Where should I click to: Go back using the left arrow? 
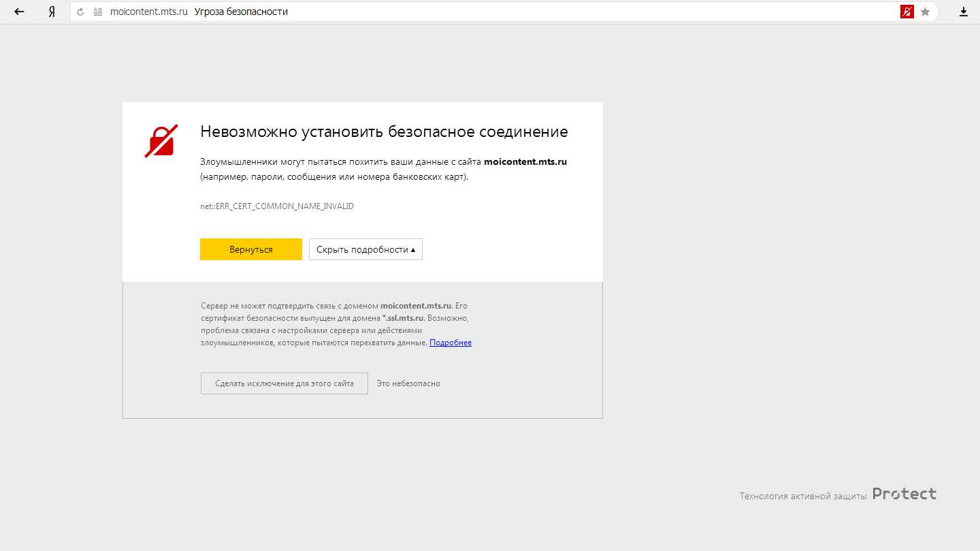click(19, 12)
